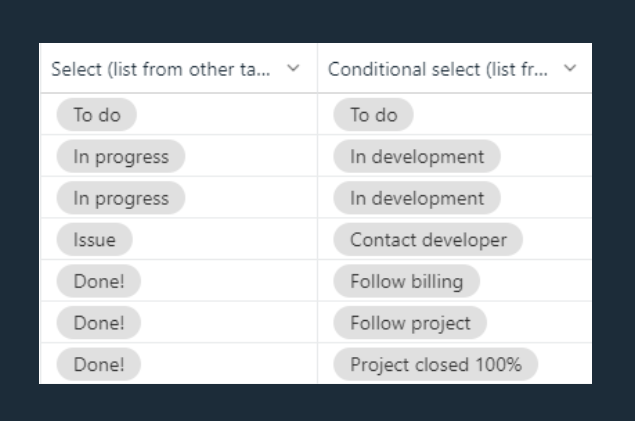
Task: Click the upper In development tag
Action: pos(417,156)
